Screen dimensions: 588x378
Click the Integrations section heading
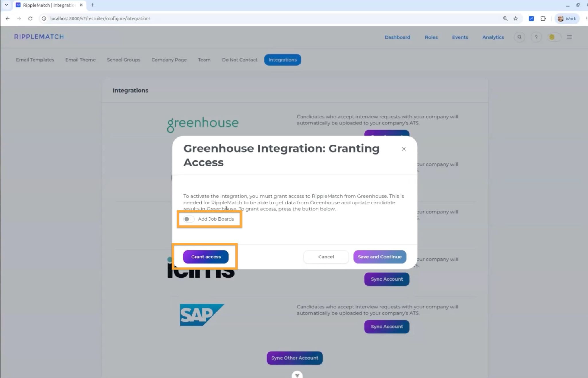point(130,90)
